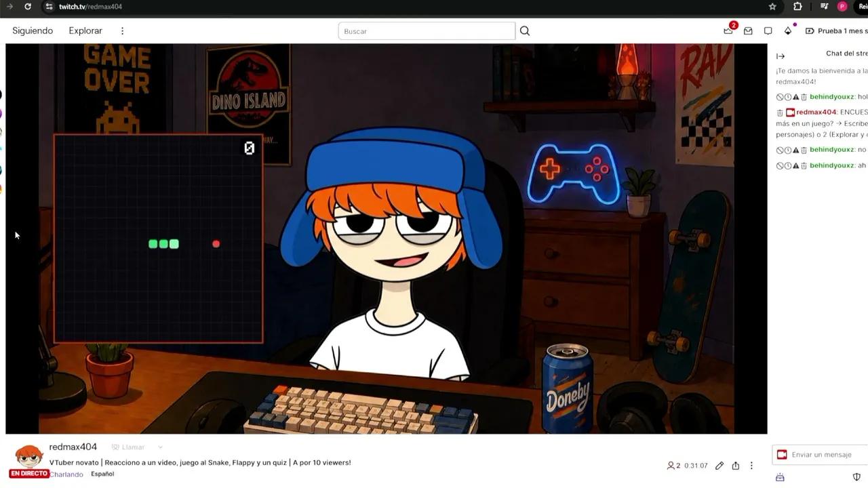The image size is (868, 488).
Task: Ban behindyouxz on the 'ah' message
Action: tap(780, 166)
